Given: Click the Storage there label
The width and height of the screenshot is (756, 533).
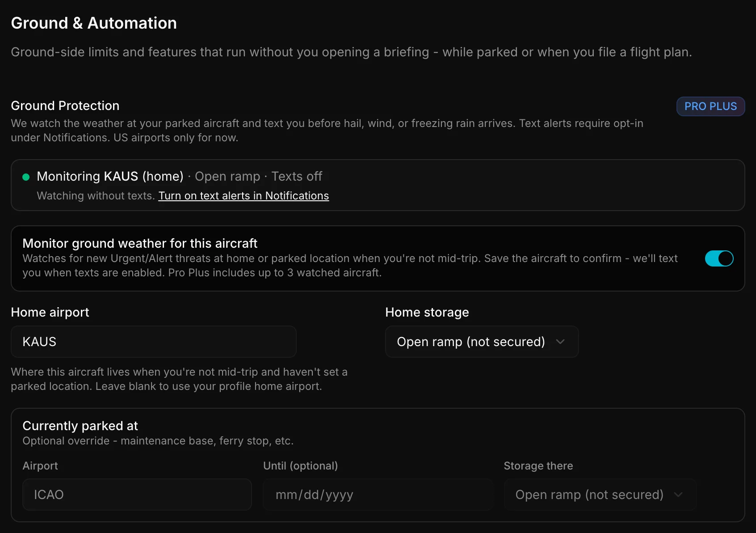Looking at the screenshot, I should (x=538, y=466).
